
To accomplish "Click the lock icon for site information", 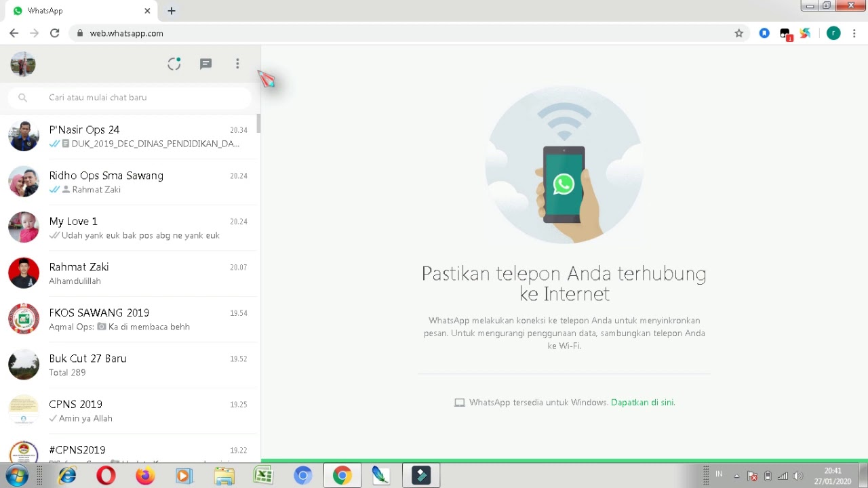I will click(x=80, y=33).
